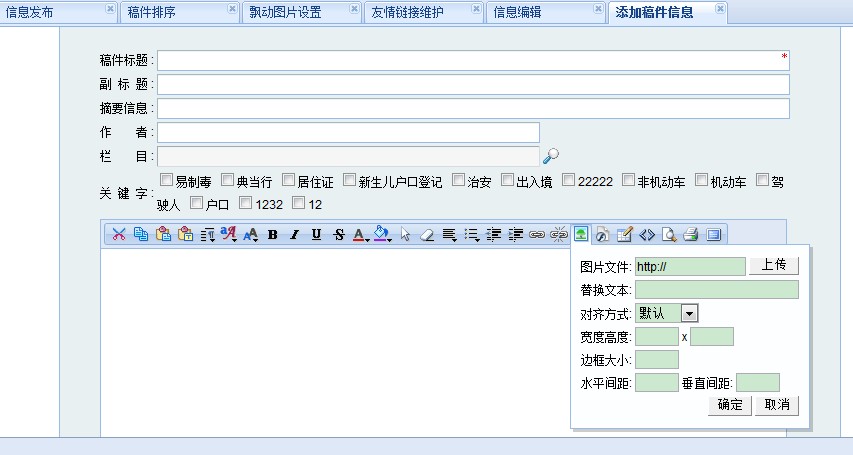Check the 非机动车 keyword checkbox

(628, 180)
